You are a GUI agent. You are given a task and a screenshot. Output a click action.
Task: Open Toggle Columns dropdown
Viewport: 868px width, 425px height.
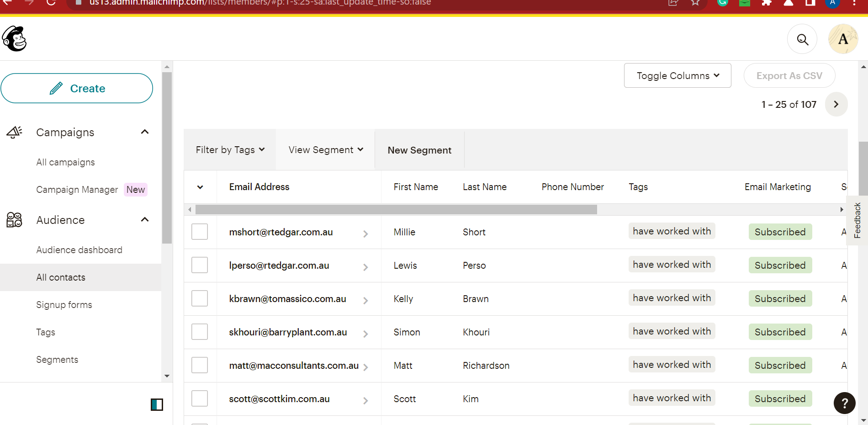[x=677, y=75]
